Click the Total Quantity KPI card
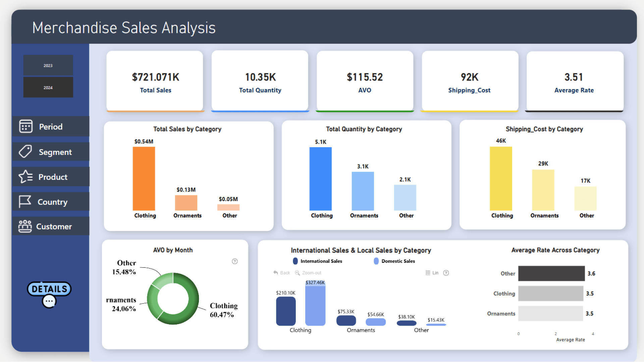The image size is (644, 362). [x=260, y=81]
